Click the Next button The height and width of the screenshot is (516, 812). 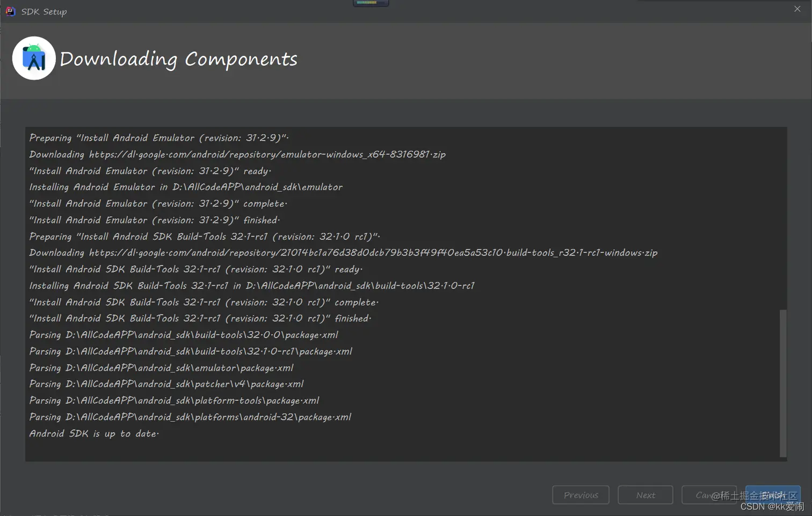coord(646,495)
